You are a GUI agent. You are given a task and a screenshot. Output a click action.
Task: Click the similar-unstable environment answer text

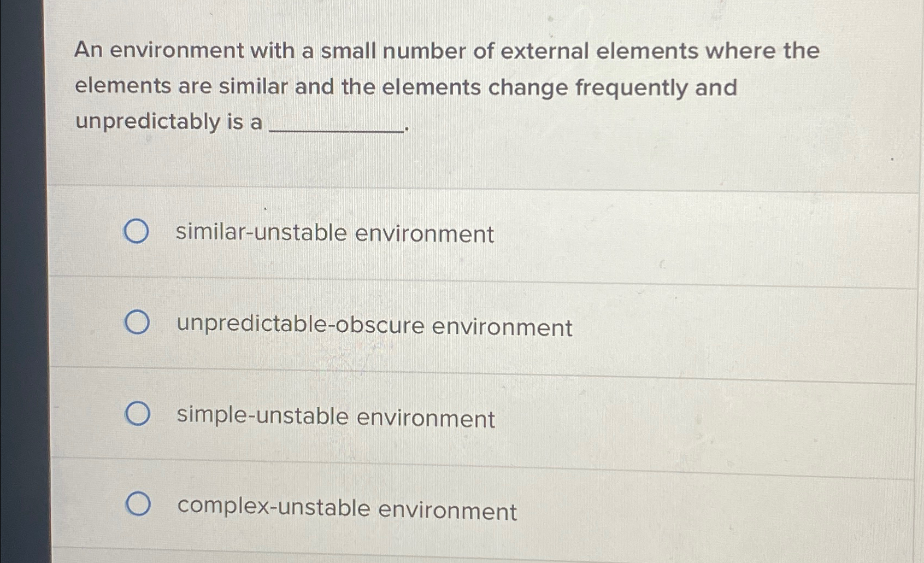click(x=334, y=233)
